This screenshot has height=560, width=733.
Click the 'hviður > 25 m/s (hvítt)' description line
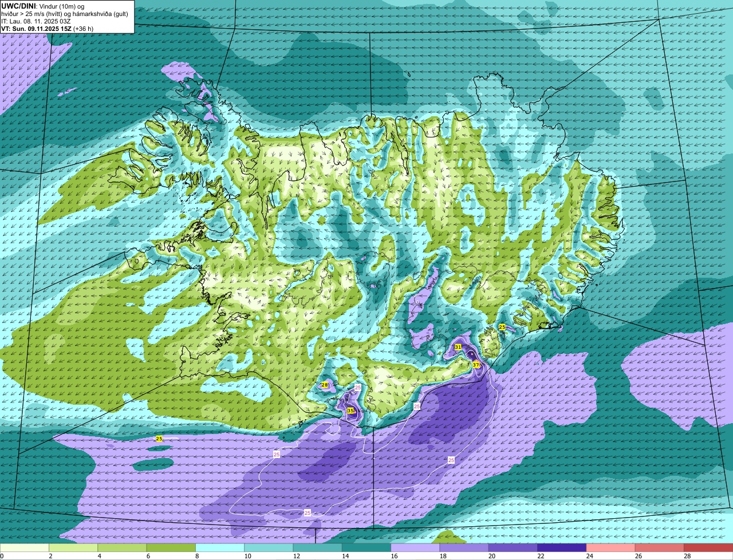coord(65,14)
